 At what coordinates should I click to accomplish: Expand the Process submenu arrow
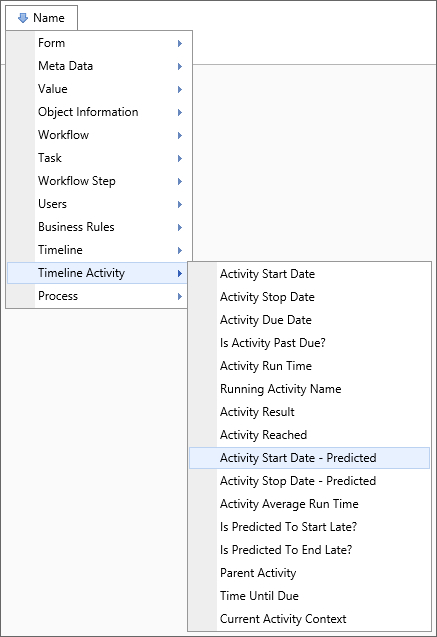(x=180, y=297)
